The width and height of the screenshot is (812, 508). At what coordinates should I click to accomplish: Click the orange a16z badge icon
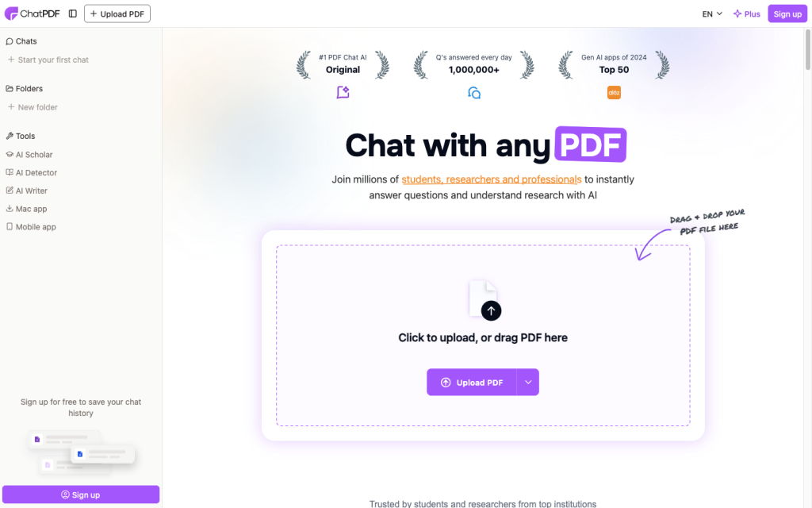point(614,93)
